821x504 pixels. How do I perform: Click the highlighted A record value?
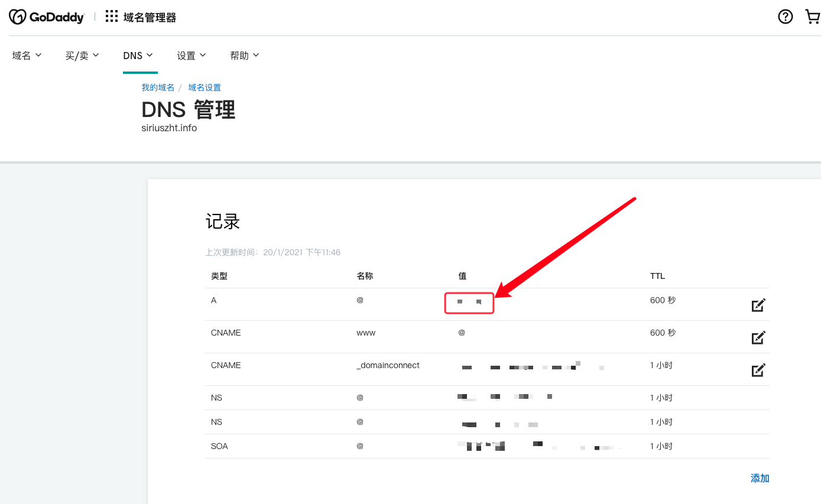pyautogui.click(x=469, y=303)
